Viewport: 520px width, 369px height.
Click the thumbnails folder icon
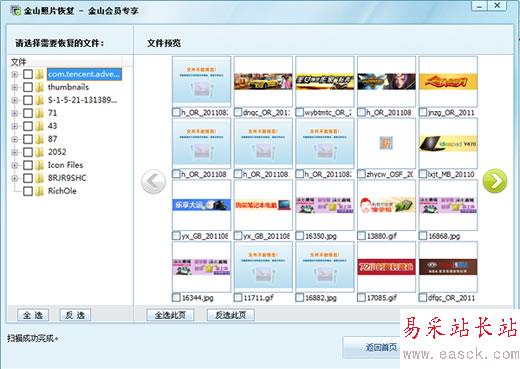[40, 87]
